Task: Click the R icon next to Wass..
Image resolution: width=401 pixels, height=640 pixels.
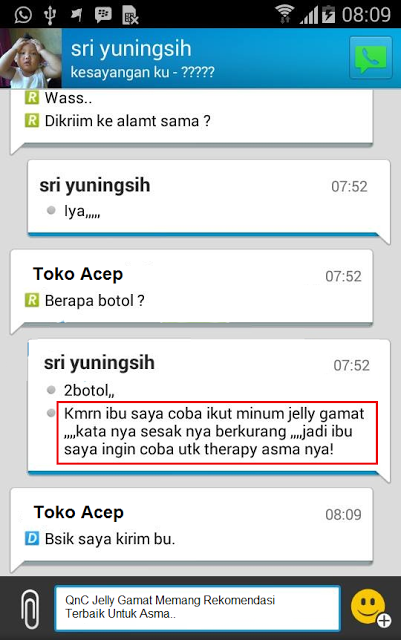Action: 32,98
